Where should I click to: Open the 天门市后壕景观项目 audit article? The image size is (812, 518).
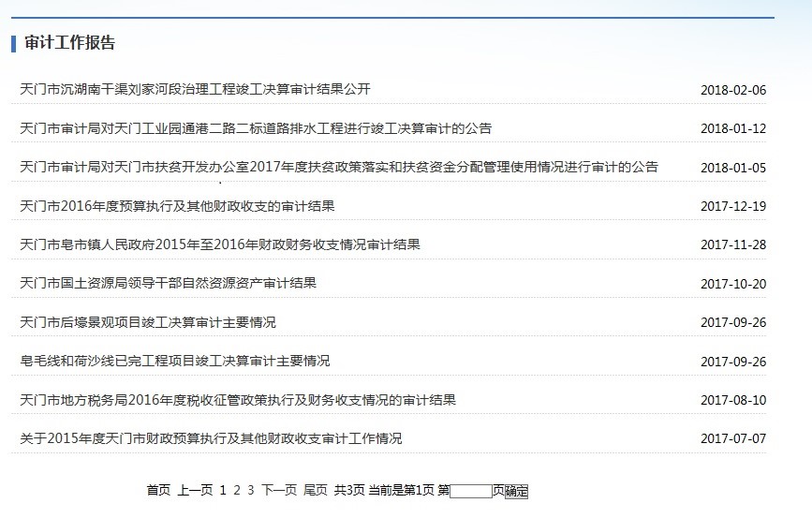tap(148, 322)
